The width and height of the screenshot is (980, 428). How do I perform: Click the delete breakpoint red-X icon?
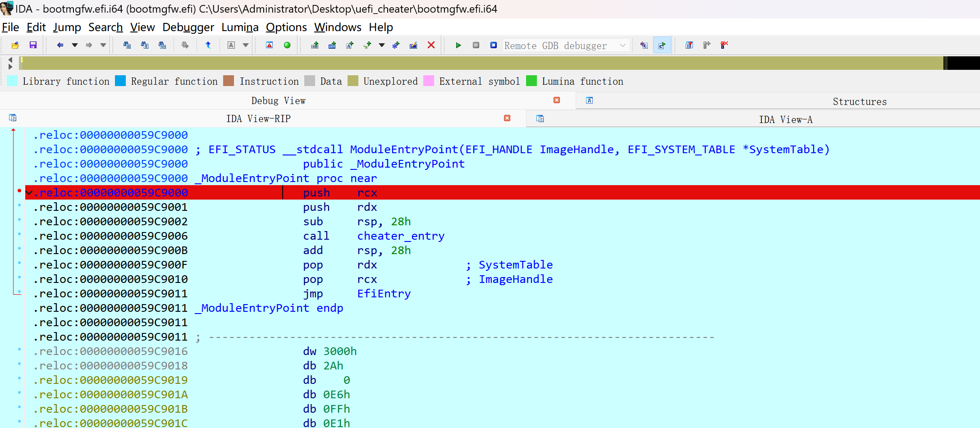[724, 45]
